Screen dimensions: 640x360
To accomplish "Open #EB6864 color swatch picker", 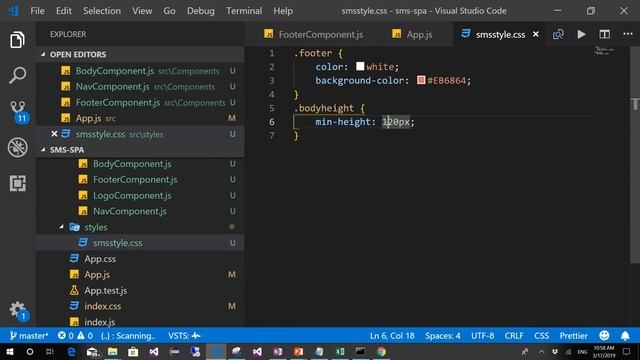I will [x=421, y=80].
